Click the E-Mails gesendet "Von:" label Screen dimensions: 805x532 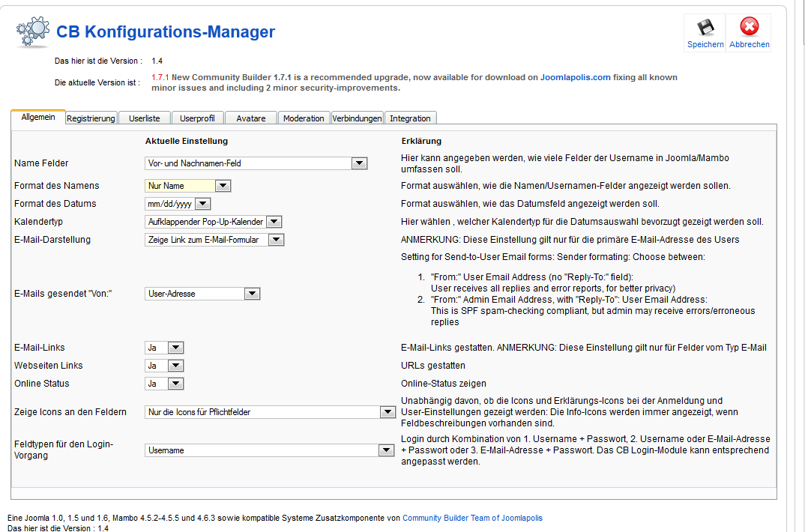click(63, 294)
